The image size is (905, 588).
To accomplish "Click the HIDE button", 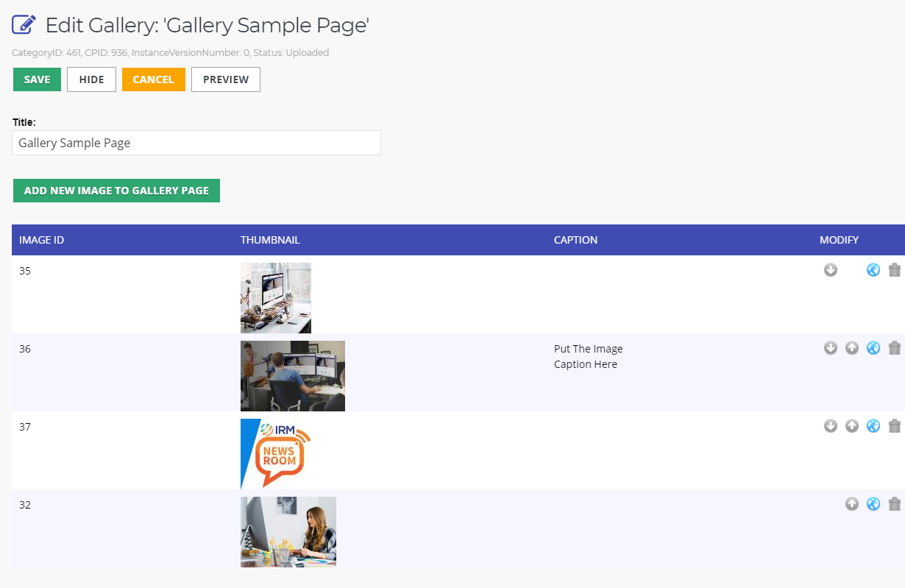I will point(91,79).
